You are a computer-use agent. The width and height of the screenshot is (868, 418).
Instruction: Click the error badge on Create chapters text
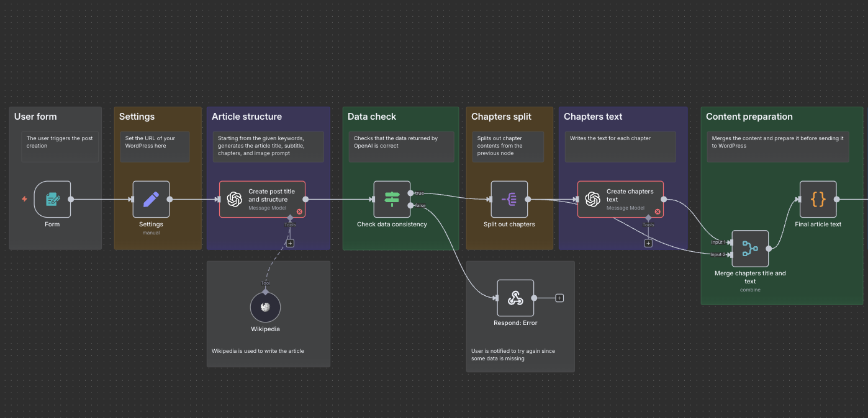(658, 211)
